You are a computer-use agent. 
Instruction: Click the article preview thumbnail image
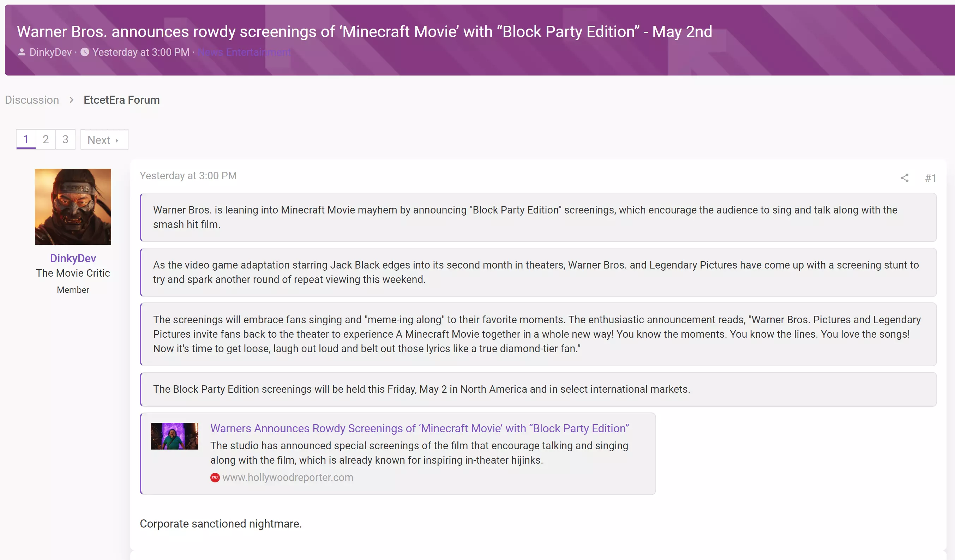coord(174,436)
